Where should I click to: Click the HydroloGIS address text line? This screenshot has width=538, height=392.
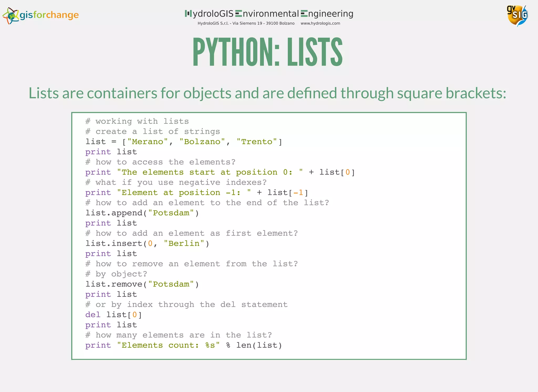tap(246, 23)
